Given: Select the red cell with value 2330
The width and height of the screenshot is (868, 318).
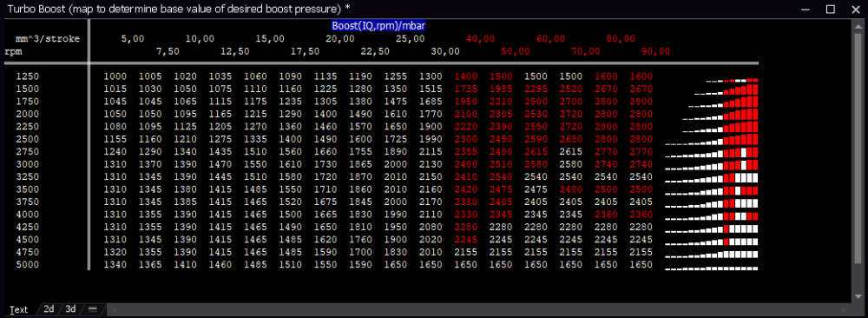Looking at the screenshot, I should 465,215.
